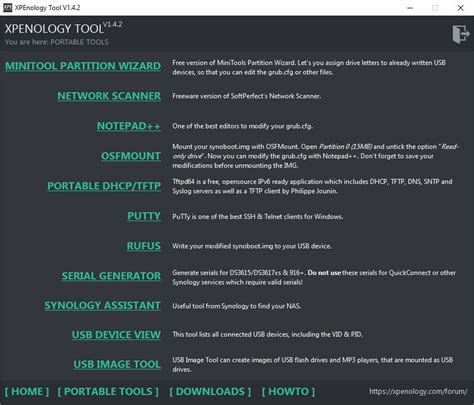The image size is (474, 405).
Task: Switch to the DOWNLOADS tab
Action: [x=210, y=392]
